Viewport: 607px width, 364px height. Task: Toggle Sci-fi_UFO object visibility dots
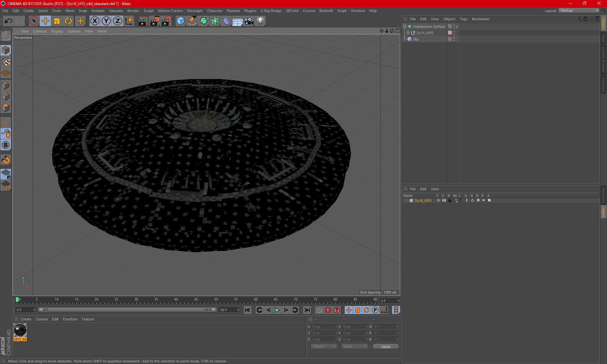pos(454,33)
